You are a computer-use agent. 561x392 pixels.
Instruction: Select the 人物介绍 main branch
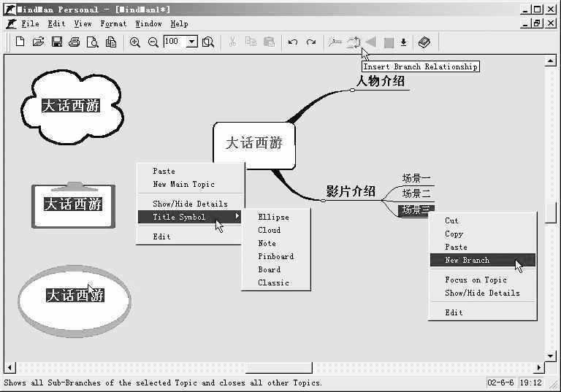(x=381, y=81)
